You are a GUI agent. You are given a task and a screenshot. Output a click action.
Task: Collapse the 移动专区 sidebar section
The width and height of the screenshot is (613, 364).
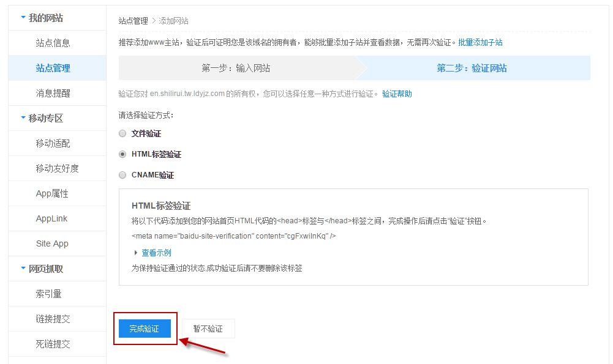pos(24,118)
